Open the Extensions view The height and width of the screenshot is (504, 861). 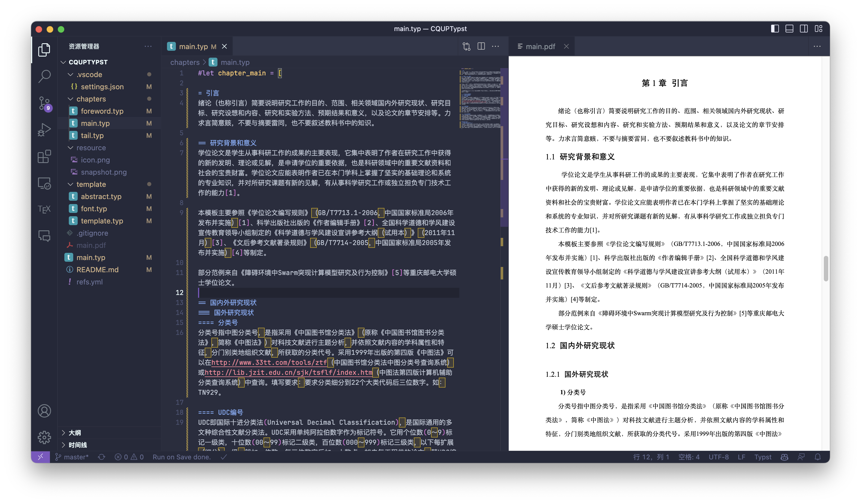point(44,157)
